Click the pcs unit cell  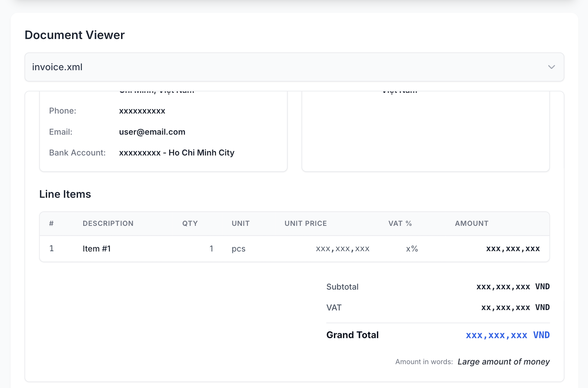[x=238, y=249]
